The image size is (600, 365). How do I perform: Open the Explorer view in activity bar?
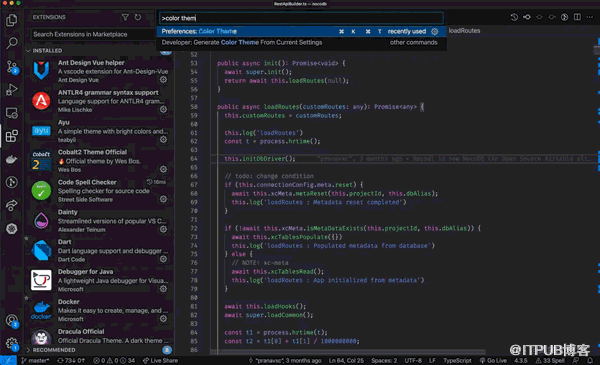11,20
